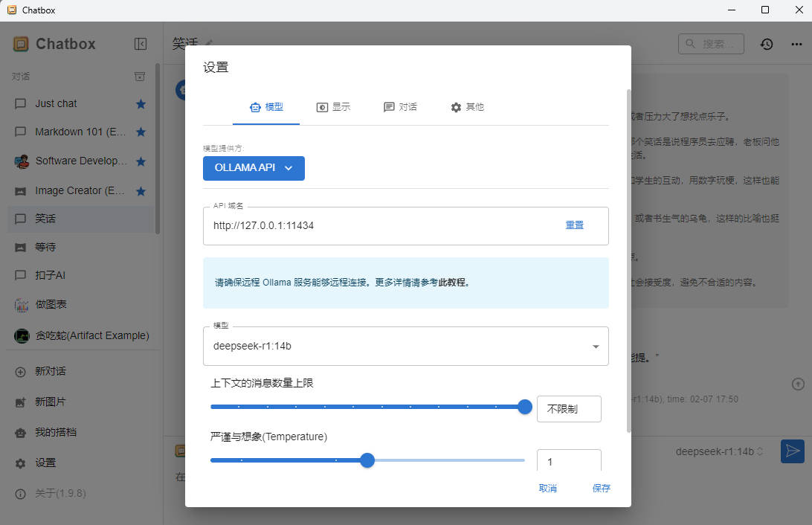This screenshot has width=812, height=525.
Task: Click 保存 to save settings
Action: tap(602, 489)
